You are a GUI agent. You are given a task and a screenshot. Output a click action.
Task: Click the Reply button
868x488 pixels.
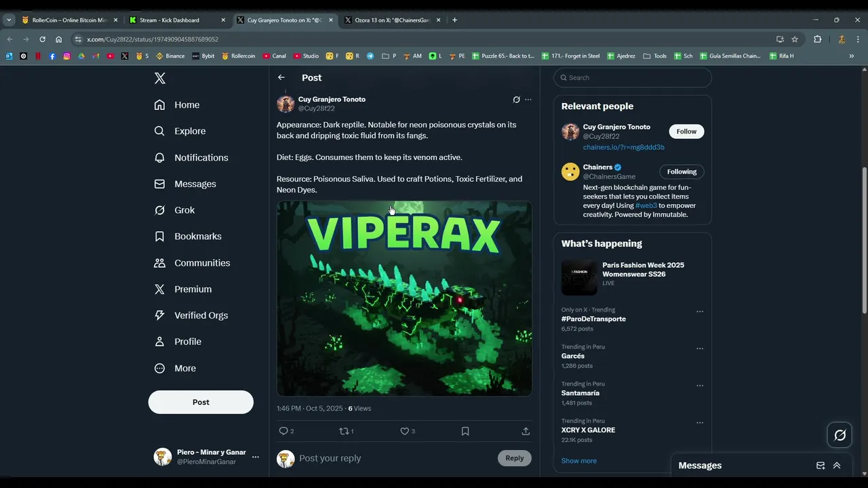[515, 458]
